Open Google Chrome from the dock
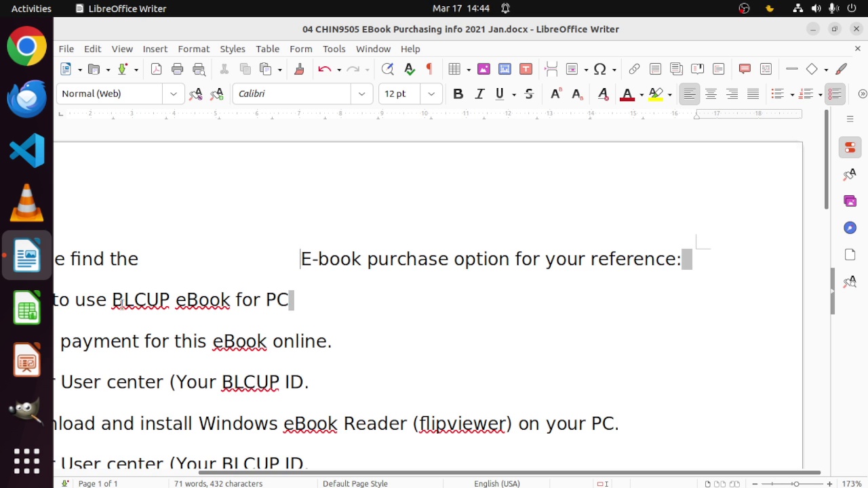The image size is (868, 488). click(x=27, y=46)
